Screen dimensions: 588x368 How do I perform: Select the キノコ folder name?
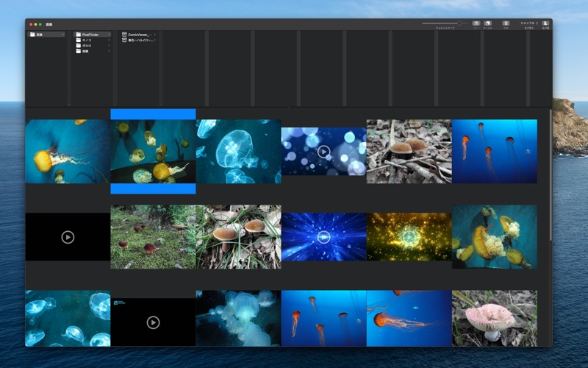pos(87,40)
